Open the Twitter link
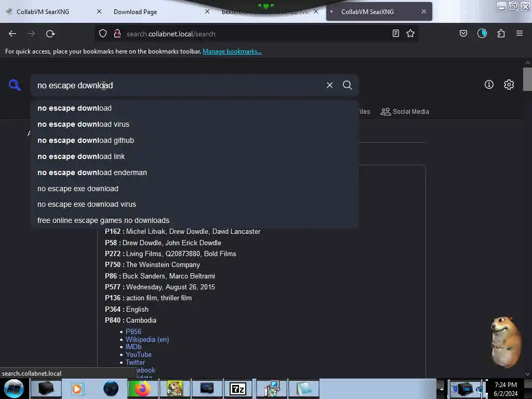The height and width of the screenshot is (399, 532). (135, 362)
